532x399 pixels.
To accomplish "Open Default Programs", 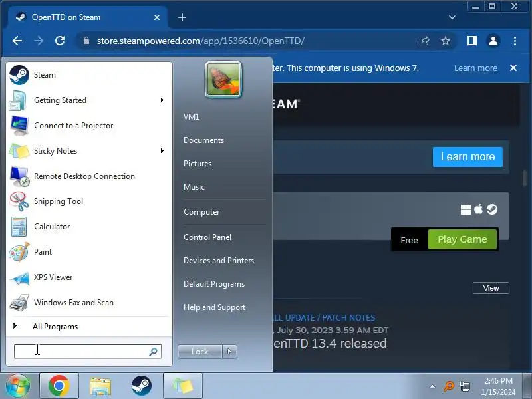I will point(214,284).
